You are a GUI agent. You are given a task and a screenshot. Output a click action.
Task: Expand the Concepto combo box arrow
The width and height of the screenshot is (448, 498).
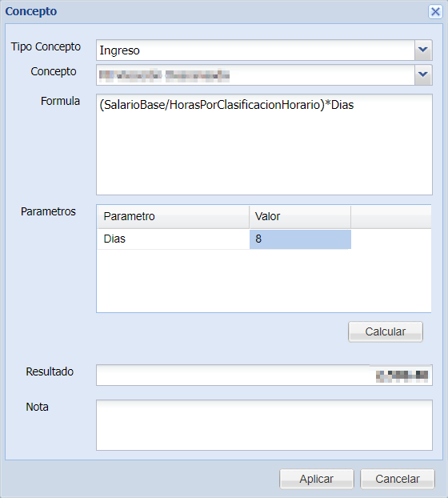423,74
